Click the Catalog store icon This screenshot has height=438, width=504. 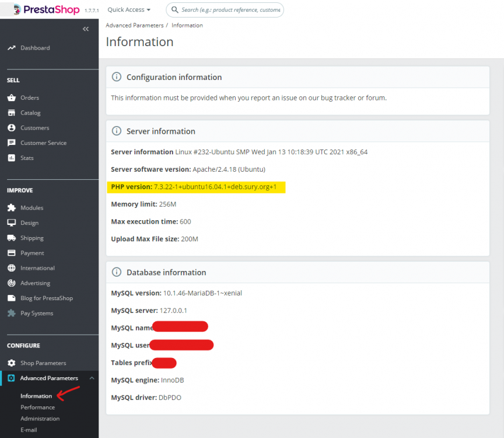tap(12, 113)
